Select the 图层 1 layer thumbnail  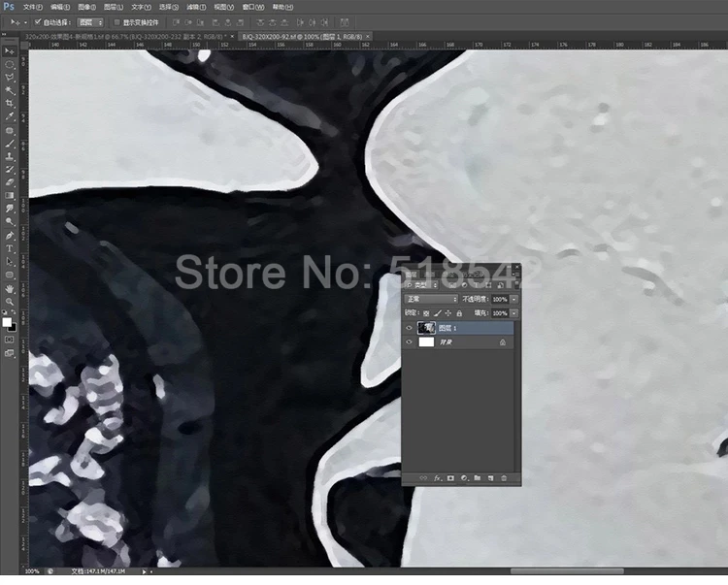426,328
